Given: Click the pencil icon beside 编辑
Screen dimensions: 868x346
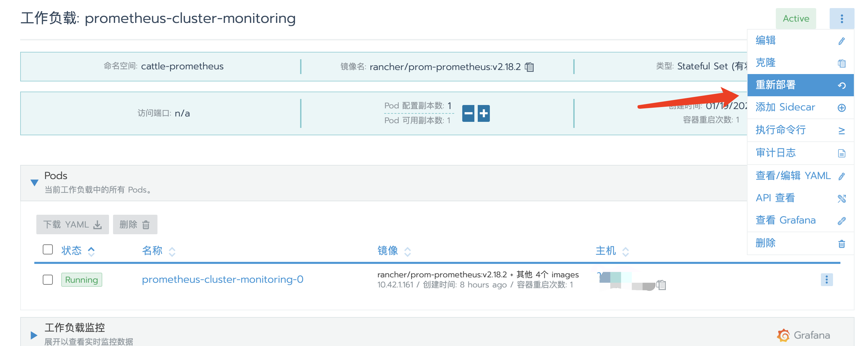Looking at the screenshot, I should (x=841, y=41).
